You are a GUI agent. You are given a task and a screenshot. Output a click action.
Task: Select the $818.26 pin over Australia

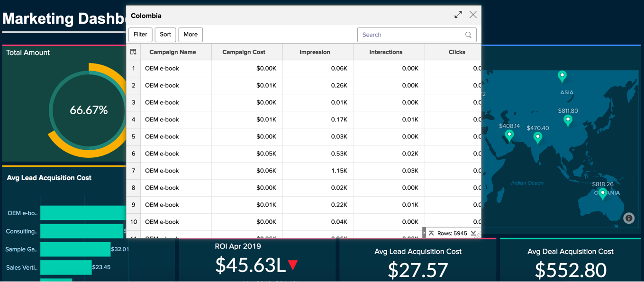(x=602, y=193)
